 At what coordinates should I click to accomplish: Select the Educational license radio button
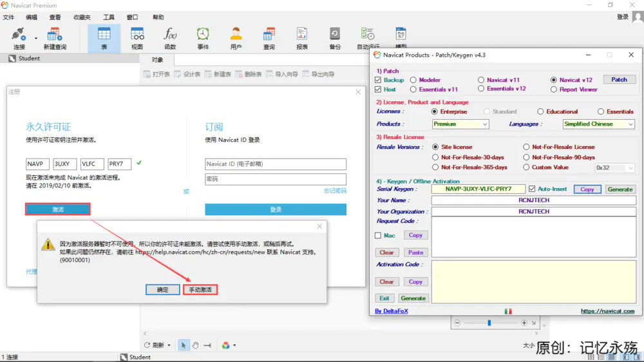coord(540,111)
